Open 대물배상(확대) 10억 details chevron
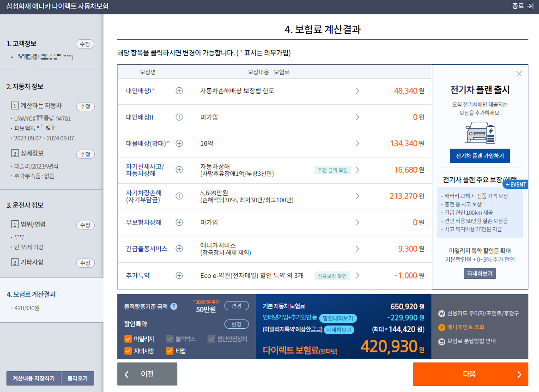The width and height of the screenshot is (539, 392). (x=357, y=144)
